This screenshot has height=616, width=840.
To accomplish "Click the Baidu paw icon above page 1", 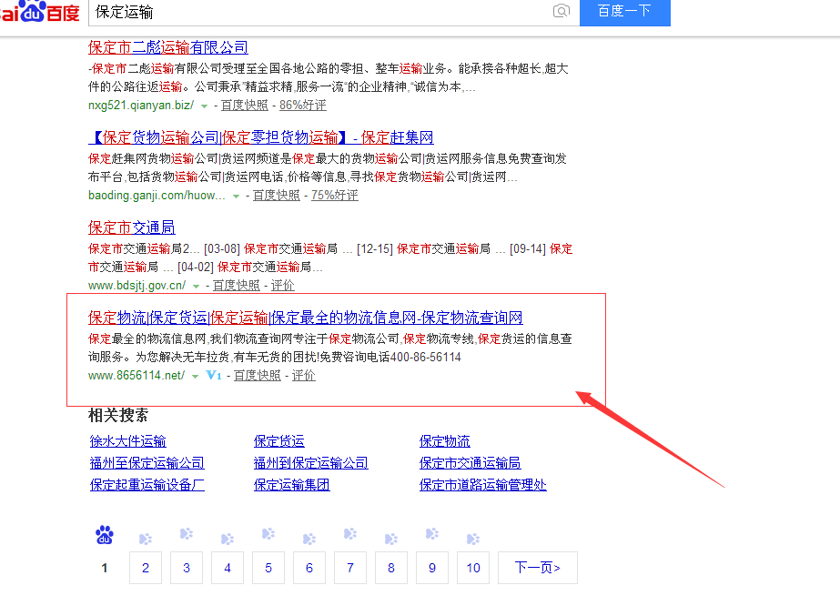I will point(105,535).
